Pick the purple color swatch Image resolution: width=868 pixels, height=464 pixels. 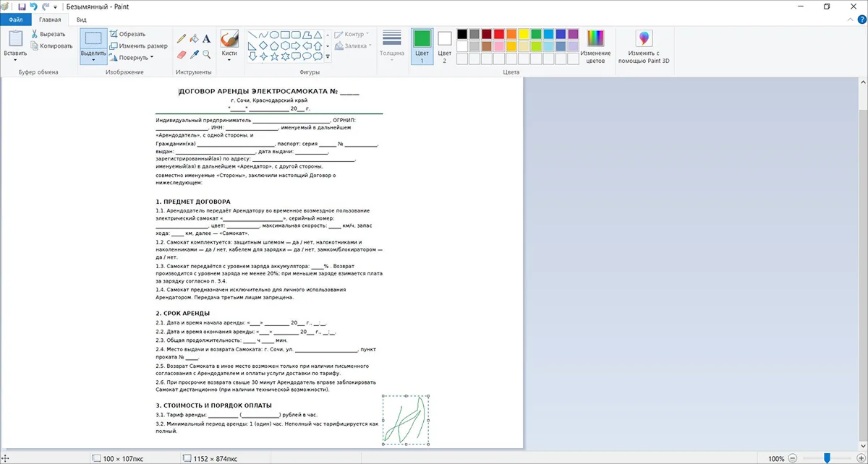(573, 34)
